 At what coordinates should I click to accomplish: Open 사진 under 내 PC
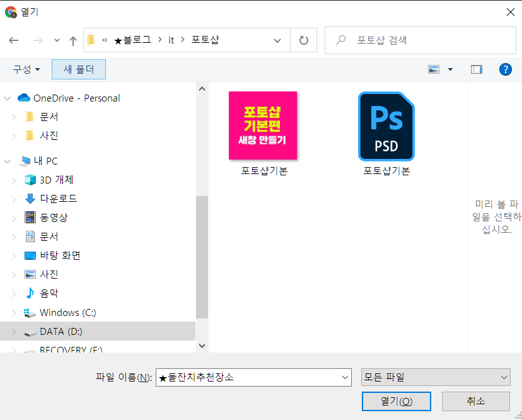pyautogui.click(x=49, y=274)
